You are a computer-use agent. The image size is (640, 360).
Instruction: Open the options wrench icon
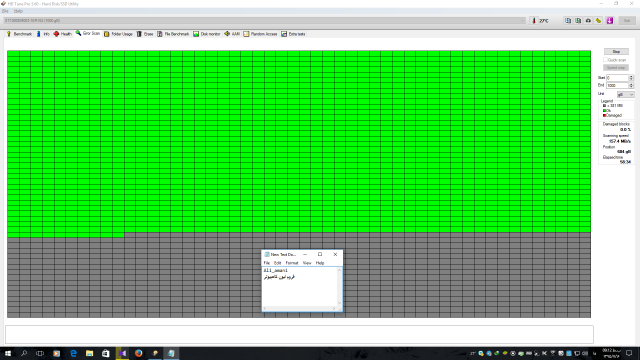[x=598, y=20]
